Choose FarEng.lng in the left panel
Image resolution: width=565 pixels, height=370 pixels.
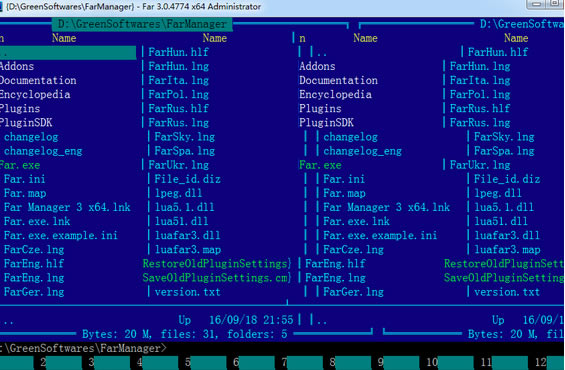(34, 278)
